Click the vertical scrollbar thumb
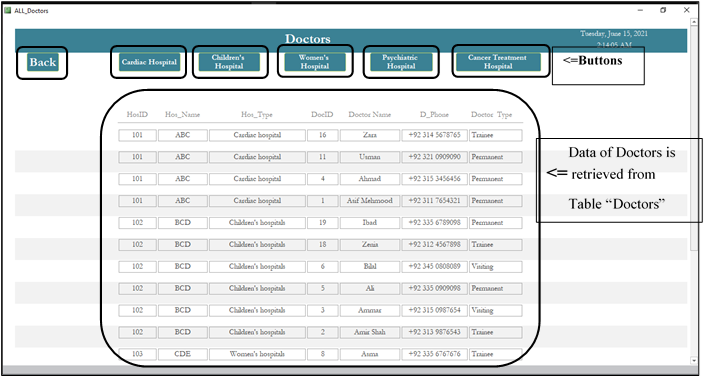Image resolution: width=706 pixels, height=378 pixels. tap(693, 138)
